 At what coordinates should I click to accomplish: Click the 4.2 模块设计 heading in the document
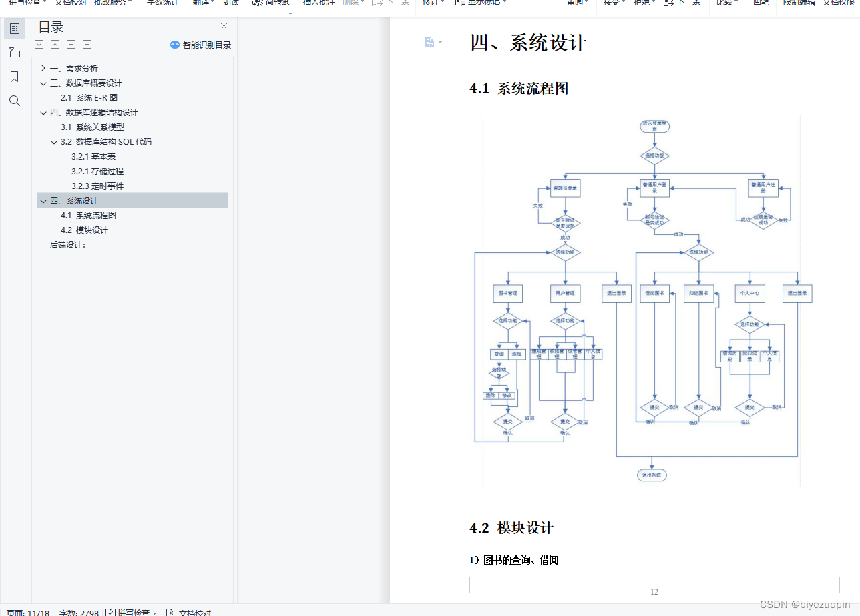[x=511, y=528]
